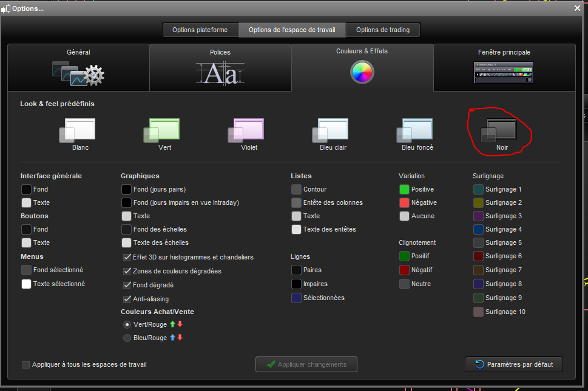Toggle Effet 3D sur histogrammes et chandeliers
Image resolution: width=588 pixels, height=391 pixels.
[127, 257]
